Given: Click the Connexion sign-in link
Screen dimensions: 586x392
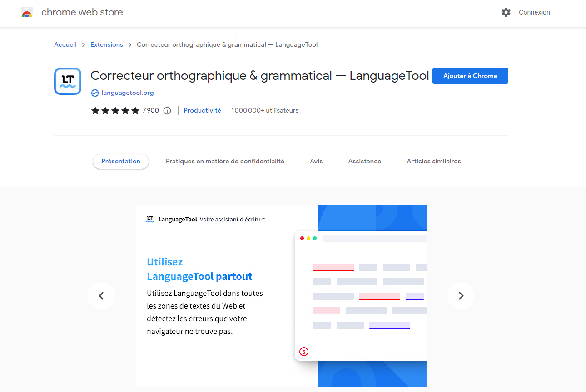Looking at the screenshot, I should click(534, 12).
